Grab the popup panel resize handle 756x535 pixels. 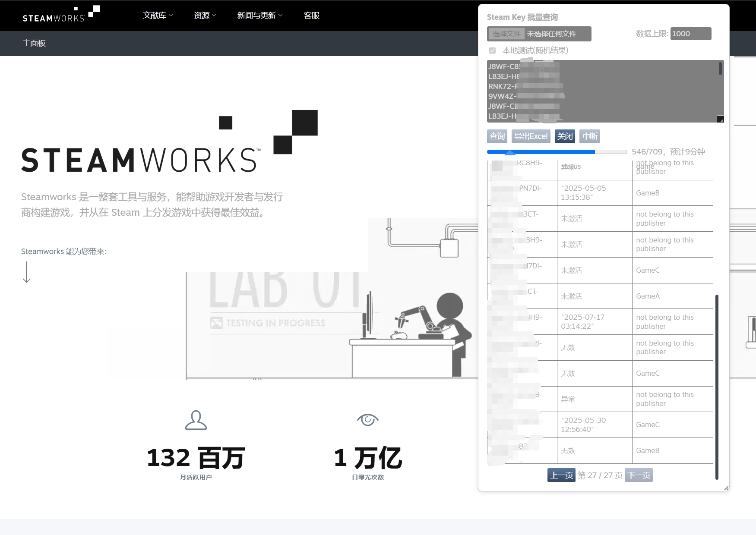coord(726,488)
